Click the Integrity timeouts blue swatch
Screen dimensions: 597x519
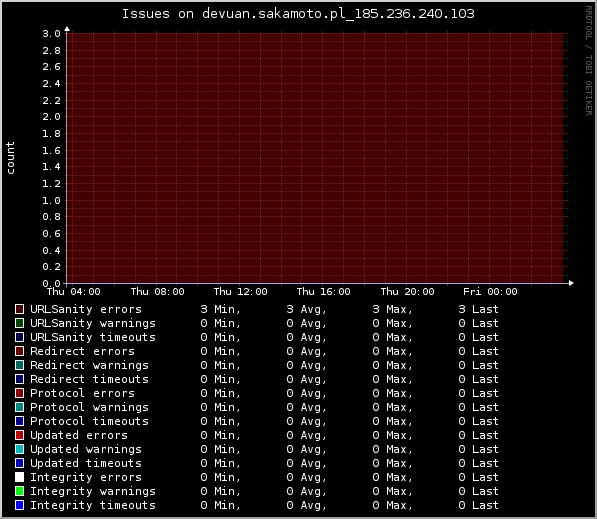(19, 505)
